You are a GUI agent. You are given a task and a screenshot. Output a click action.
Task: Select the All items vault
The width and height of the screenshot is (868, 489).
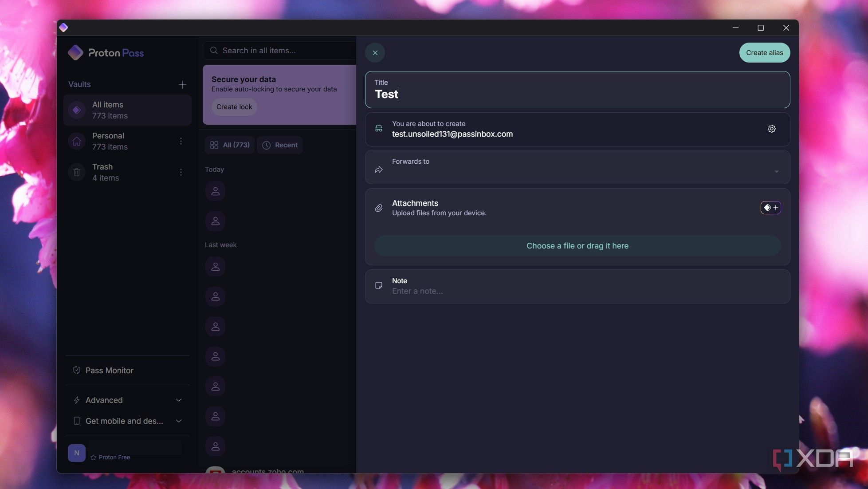point(127,110)
